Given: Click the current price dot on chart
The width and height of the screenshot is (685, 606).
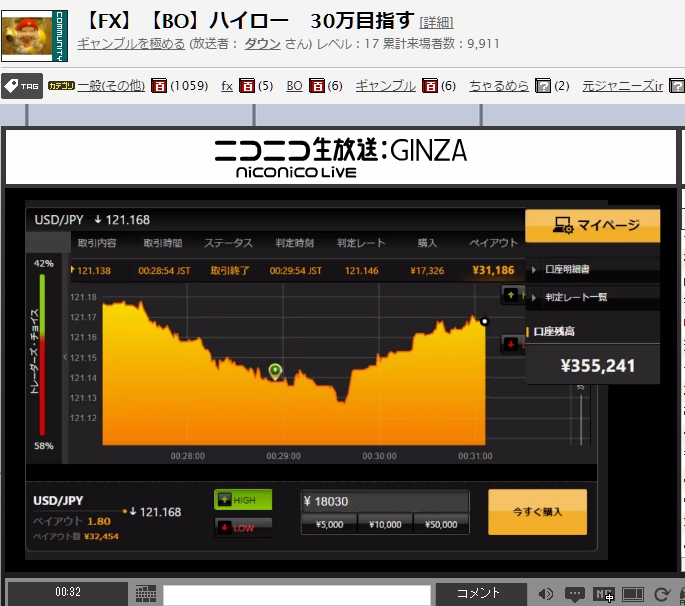Looking at the screenshot, I should tap(484, 322).
